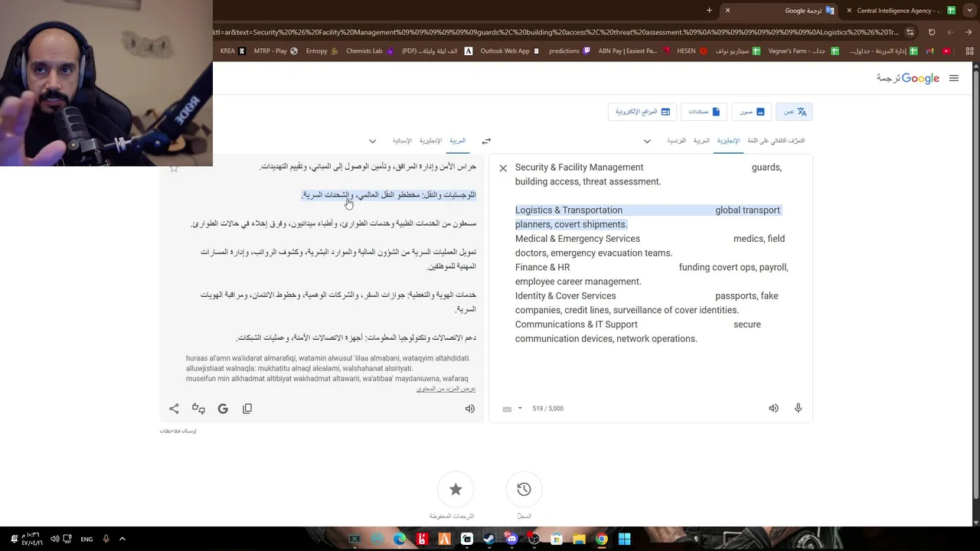Viewport: 980px width, 551px height.
Task: Listen to the Arabic translation
Action: coord(470,409)
